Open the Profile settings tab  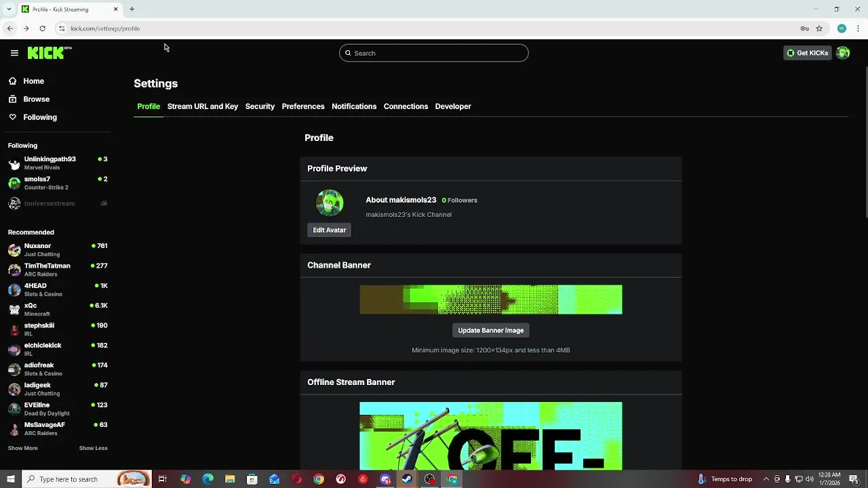(149, 106)
